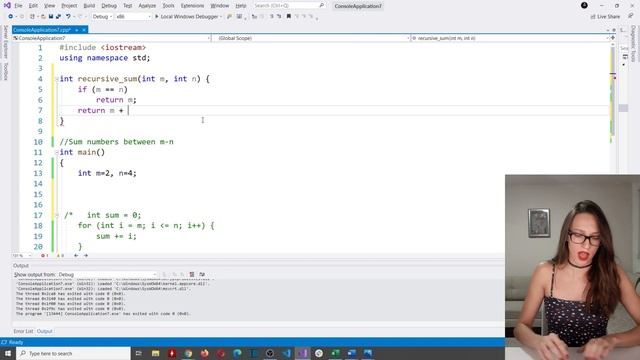Viewport: 640px width, 360px height.
Task: Open Visual Studio Code from taskbar
Action: point(286,353)
